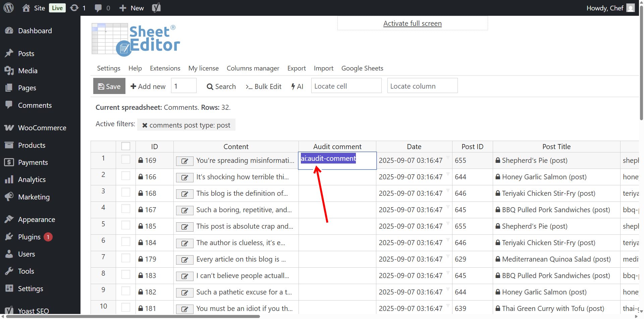Open the Columns manager menu

click(253, 68)
